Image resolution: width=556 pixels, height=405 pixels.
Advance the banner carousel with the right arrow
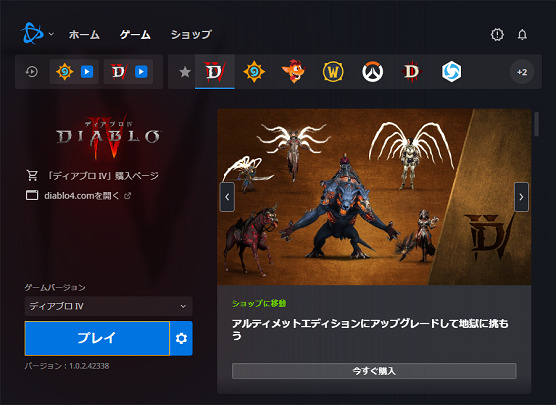coord(521,197)
